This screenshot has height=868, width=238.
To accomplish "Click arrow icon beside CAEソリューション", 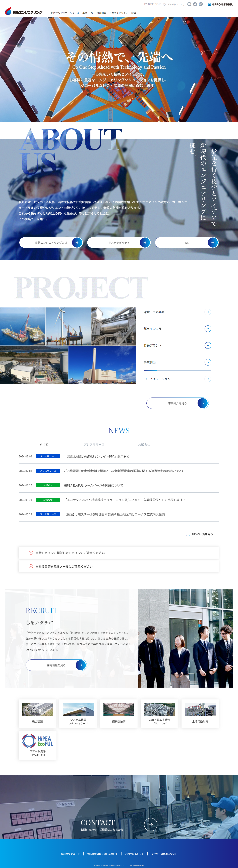I will tap(208, 379).
